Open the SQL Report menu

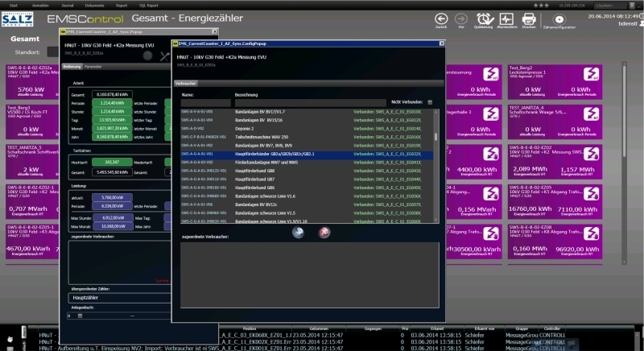coord(149,6)
